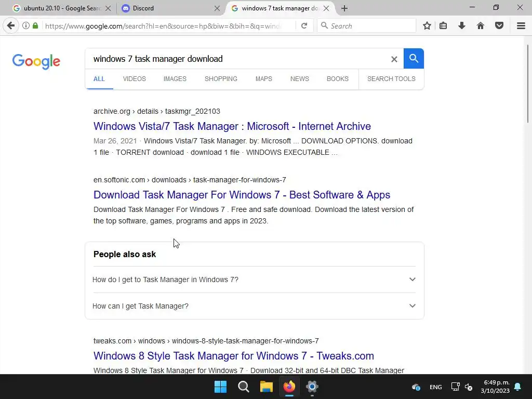The width and height of the screenshot is (532, 399).
Task: Save page to Pocket icon
Action: click(499, 26)
